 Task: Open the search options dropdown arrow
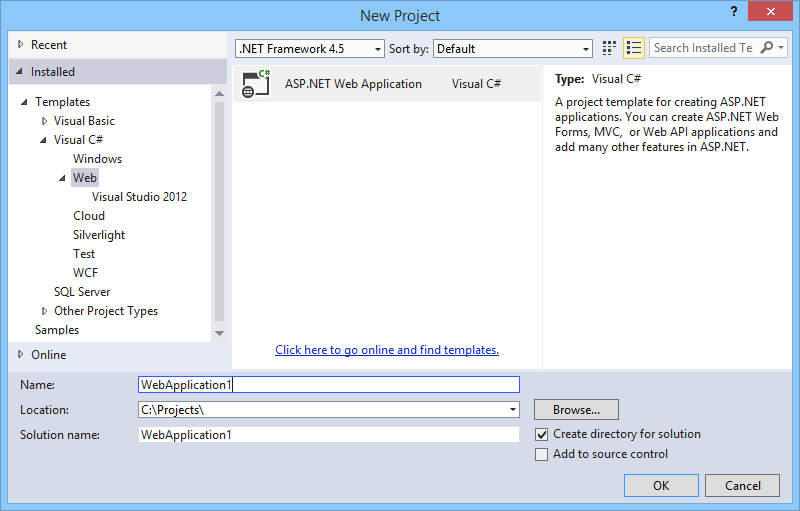coord(781,47)
